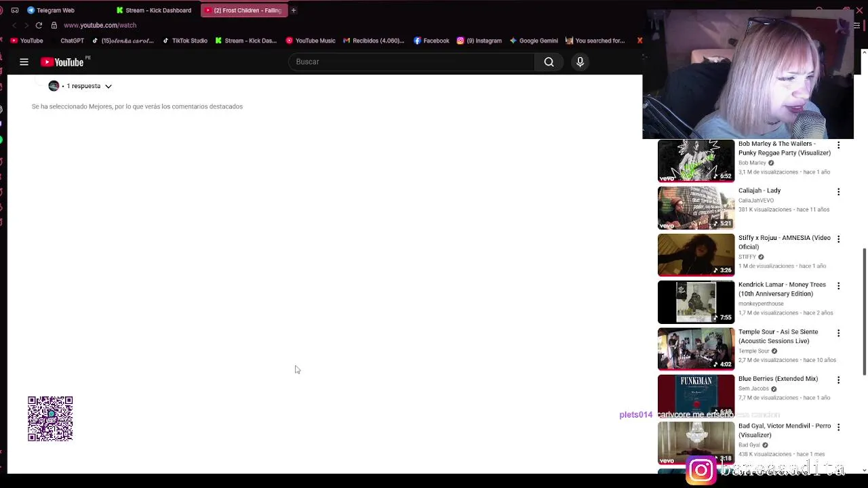Open Temple Sour acoustic session thumbnail

[x=696, y=349]
